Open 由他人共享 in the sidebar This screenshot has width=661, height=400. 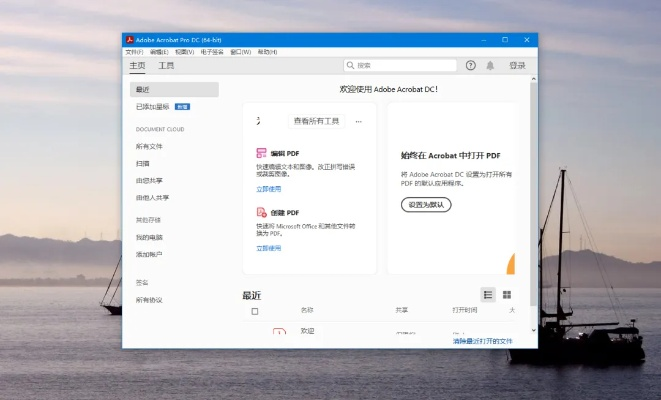pyautogui.click(x=152, y=198)
